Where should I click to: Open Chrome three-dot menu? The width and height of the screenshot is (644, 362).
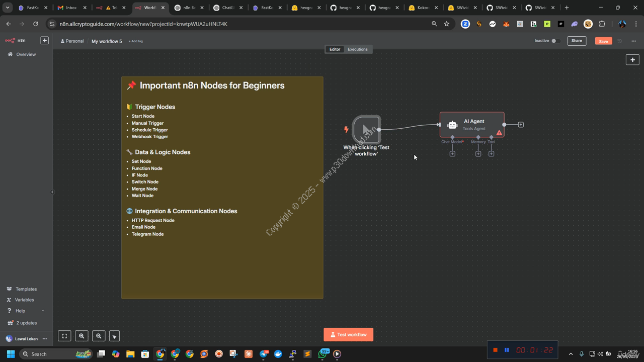tap(636, 24)
